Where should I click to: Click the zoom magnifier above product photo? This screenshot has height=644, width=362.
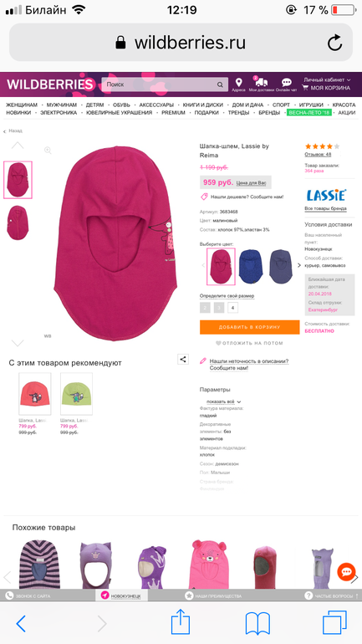pyautogui.click(x=48, y=151)
